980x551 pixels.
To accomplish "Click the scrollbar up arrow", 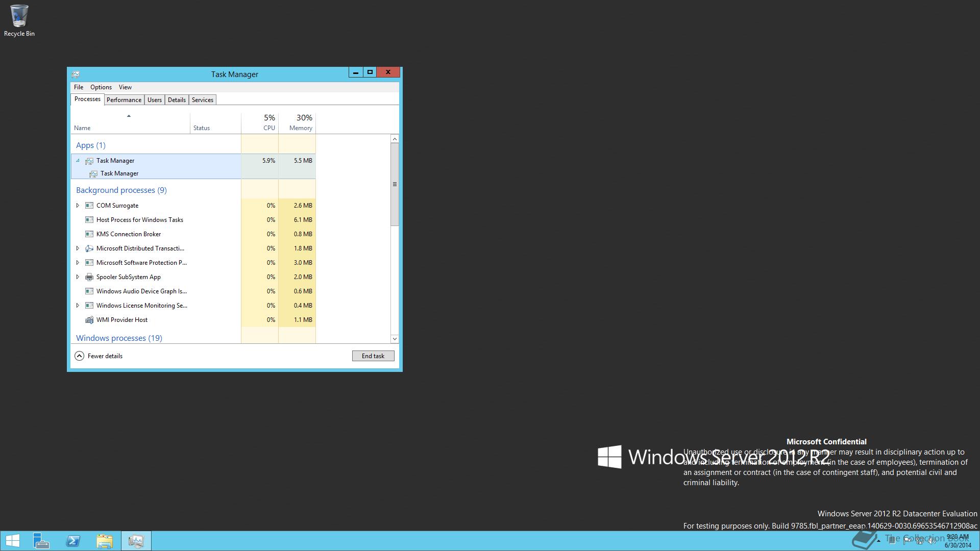I will click(395, 139).
